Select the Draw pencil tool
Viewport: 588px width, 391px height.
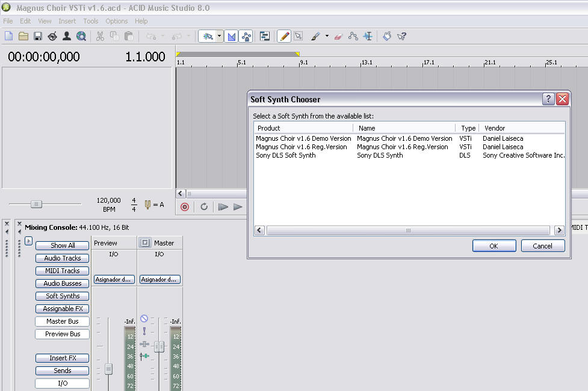tap(284, 36)
